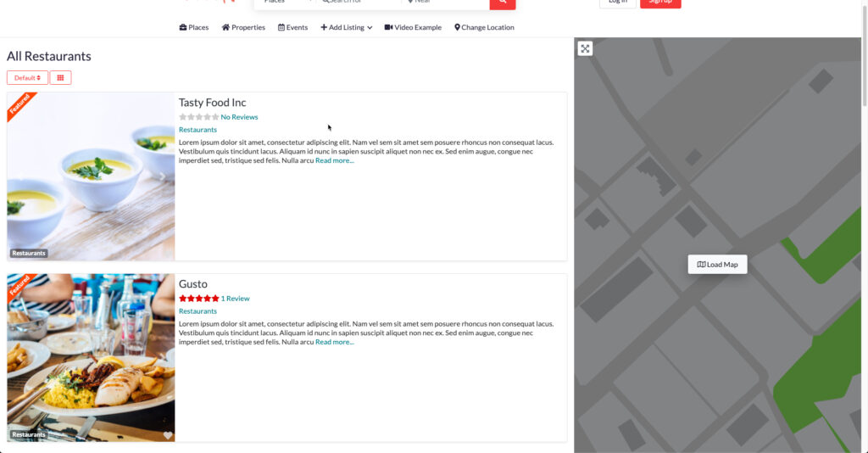Click Restaurants category under Gusto

point(198,311)
